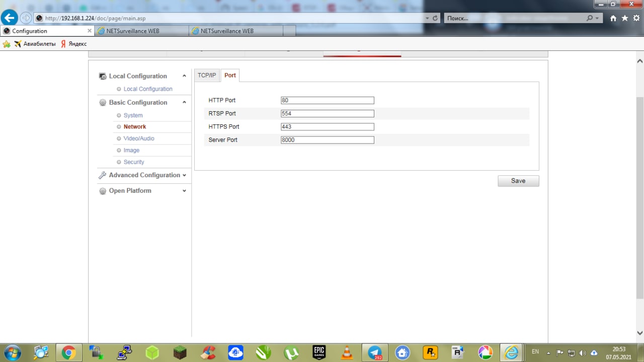The width and height of the screenshot is (644, 362).
Task: Switch to second NETSurveillance WEB tab
Action: pyautogui.click(x=236, y=31)
